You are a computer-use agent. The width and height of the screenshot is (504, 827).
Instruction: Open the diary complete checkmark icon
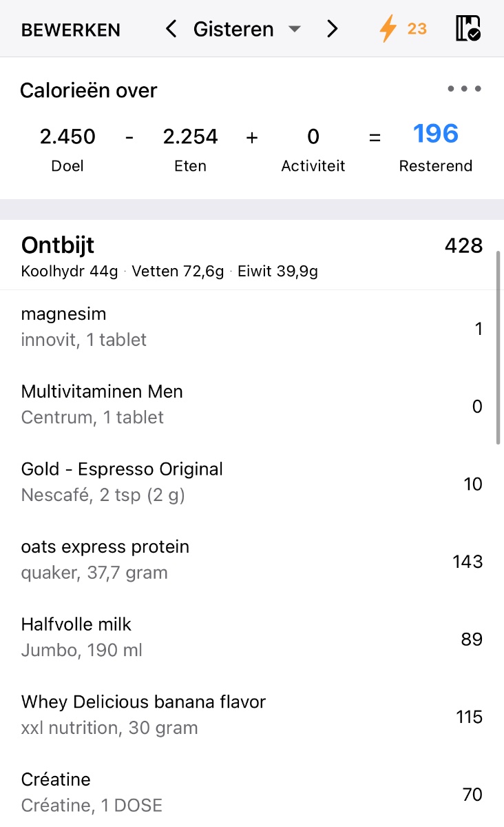[468, 29]
